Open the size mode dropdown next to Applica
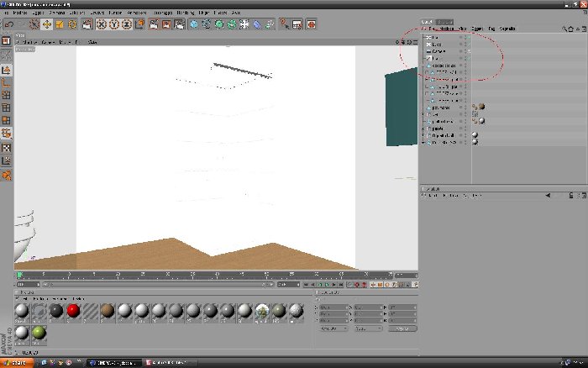This screenshot has height=368, width=588. (x=368, y=329)
